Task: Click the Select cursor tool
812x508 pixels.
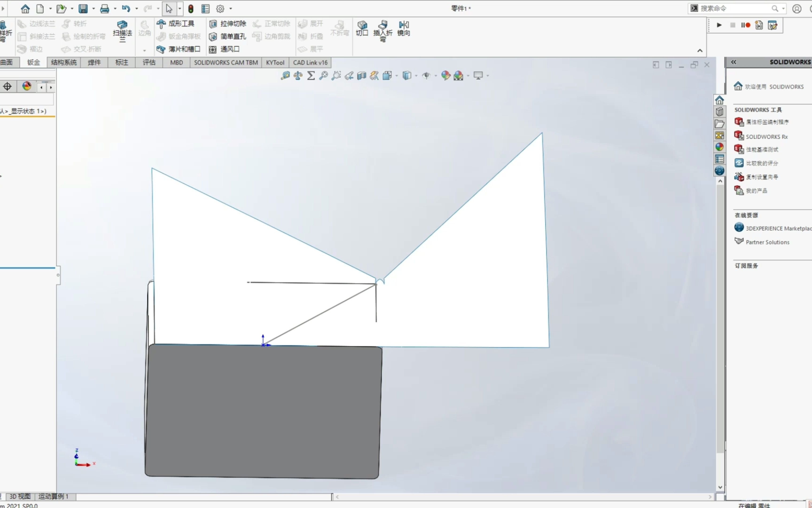Action: pos(169,8)
